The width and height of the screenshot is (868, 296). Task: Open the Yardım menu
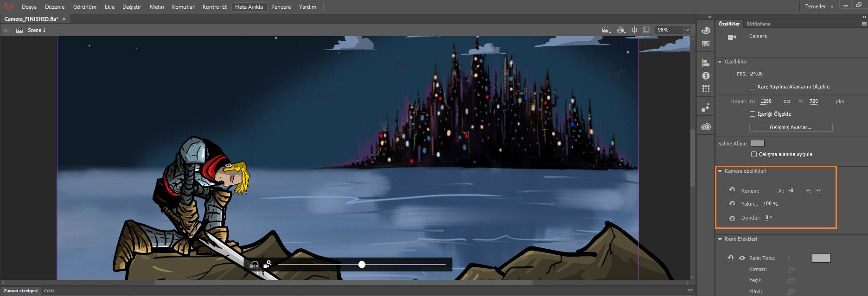pos(307,7)
